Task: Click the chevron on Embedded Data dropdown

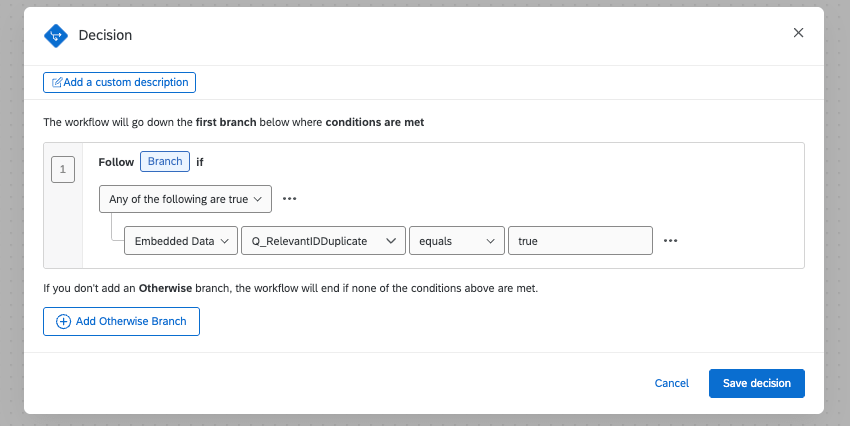Action: [x=226, y=241]
